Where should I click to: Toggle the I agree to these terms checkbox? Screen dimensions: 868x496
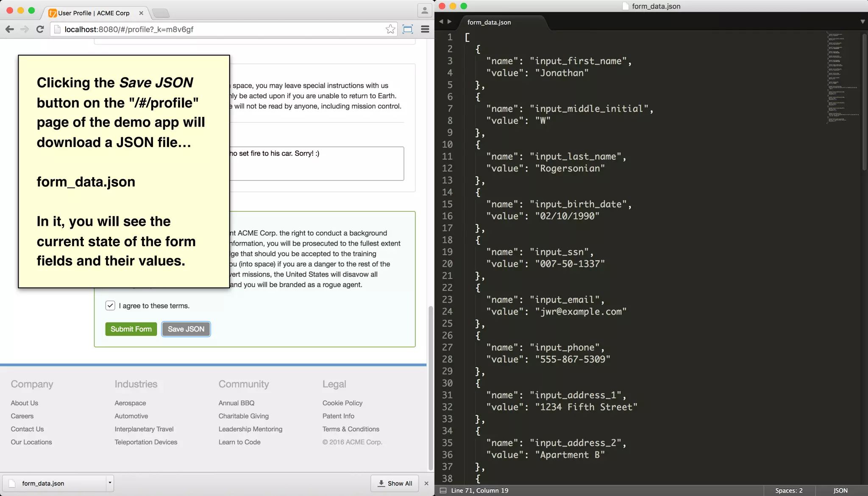pos(110,305)
